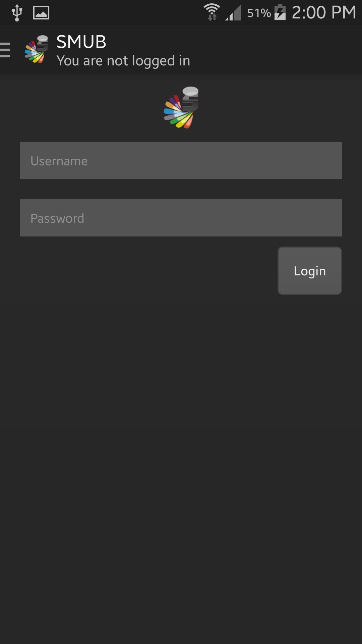Image resolution: width=362 pixels, height=644 pixels.
Task: Click 'You are not logged in' text
Action: pyautogui.click(x=124, y=60)
